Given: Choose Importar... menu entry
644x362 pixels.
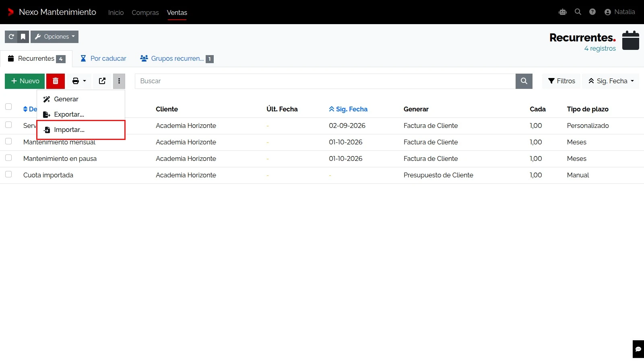Looking at the screenshot, I should [81, 130].
